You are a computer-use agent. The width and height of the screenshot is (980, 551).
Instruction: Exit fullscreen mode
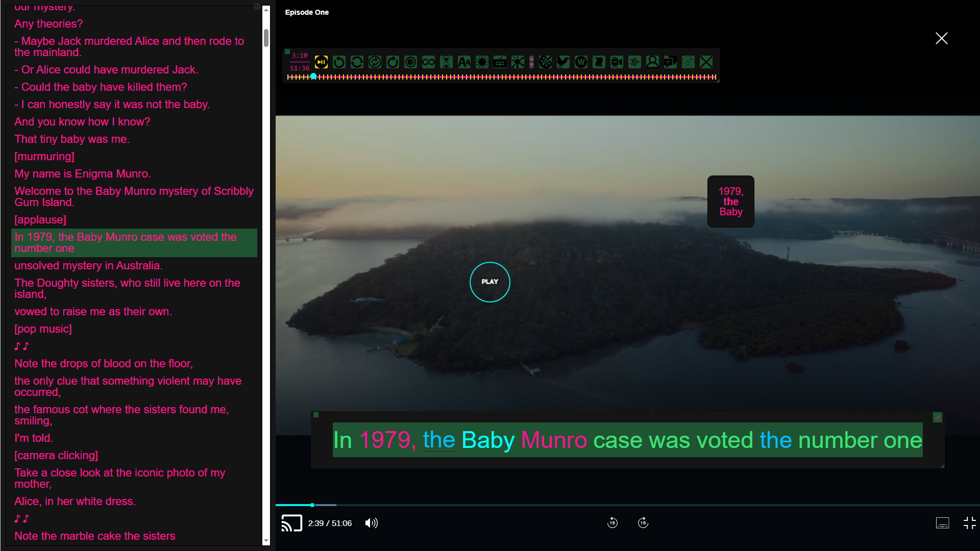tap(969, 523)
